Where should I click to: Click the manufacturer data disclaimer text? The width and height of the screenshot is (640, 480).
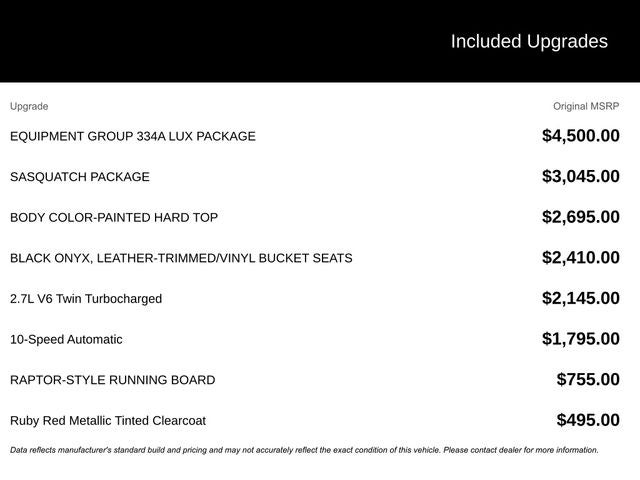point(304,450)
